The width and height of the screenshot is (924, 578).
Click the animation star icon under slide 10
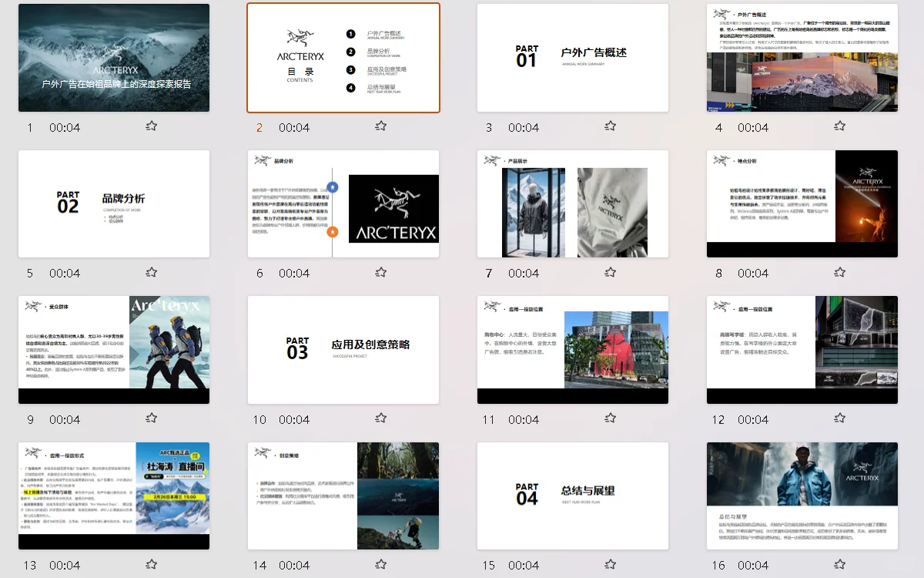click(x=381, y=418)
